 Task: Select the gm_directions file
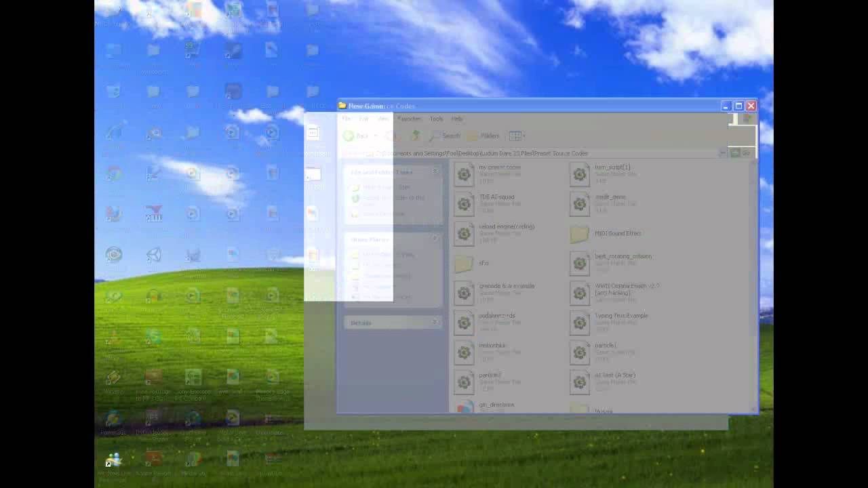click(484, 406)
